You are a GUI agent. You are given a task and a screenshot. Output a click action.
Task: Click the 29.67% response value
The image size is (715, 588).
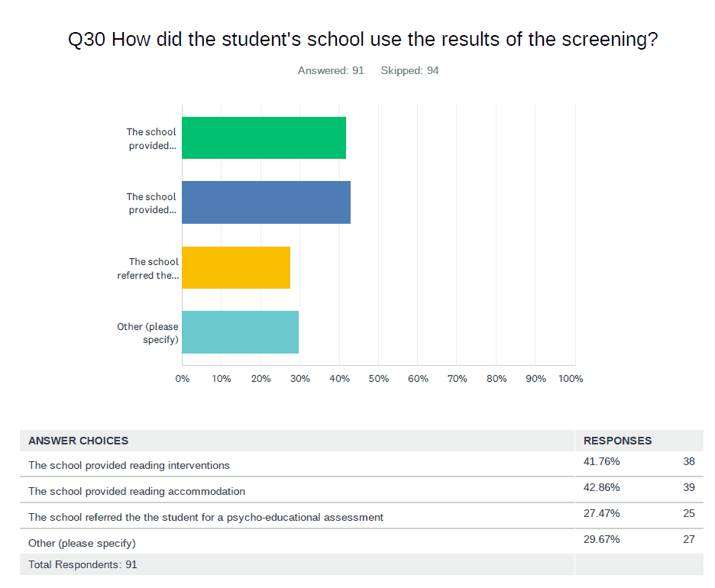(601, 539)
